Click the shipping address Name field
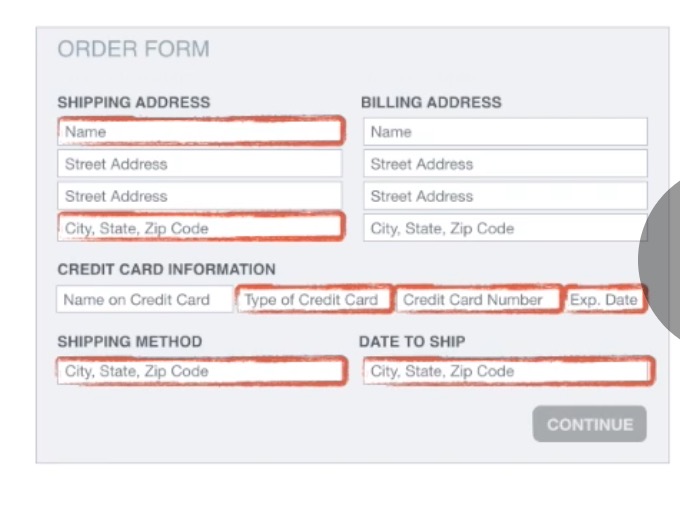 click(200, 131)
